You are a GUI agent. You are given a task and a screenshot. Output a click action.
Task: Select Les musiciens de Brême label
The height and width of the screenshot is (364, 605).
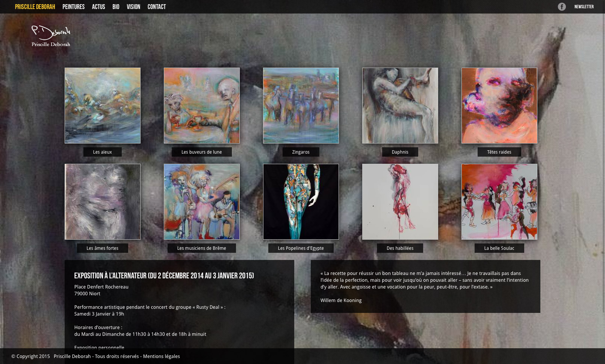(x=202, y=248)
